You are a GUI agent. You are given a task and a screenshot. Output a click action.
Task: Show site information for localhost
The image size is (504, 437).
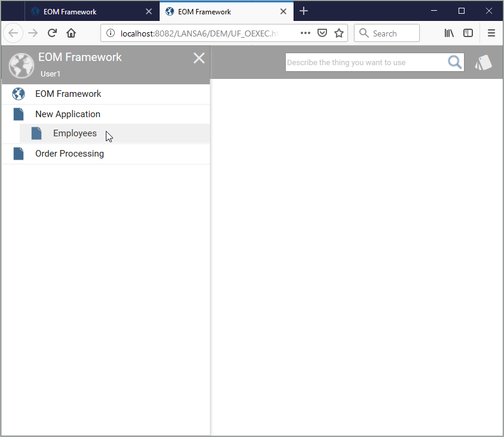point(110,33)
